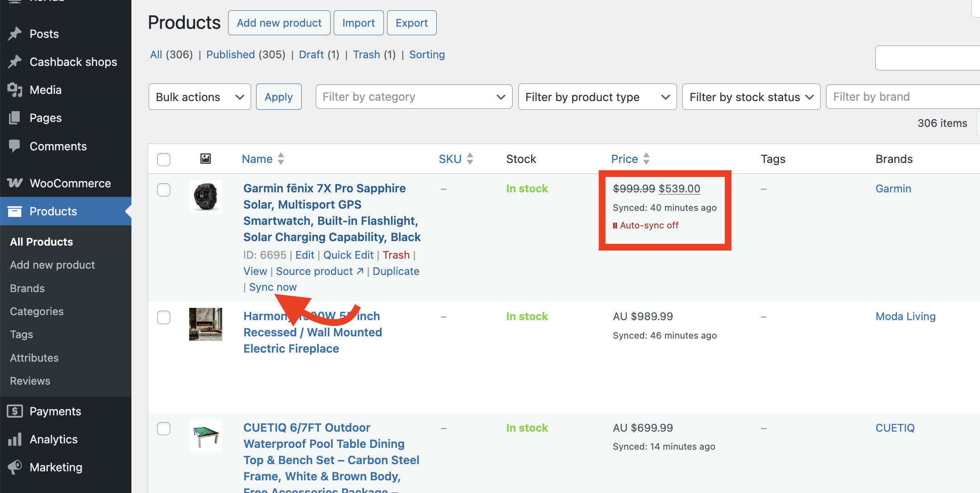Click the Pages icon in sidebar
The width and height of the screenshot is (980, 493).
15,118
